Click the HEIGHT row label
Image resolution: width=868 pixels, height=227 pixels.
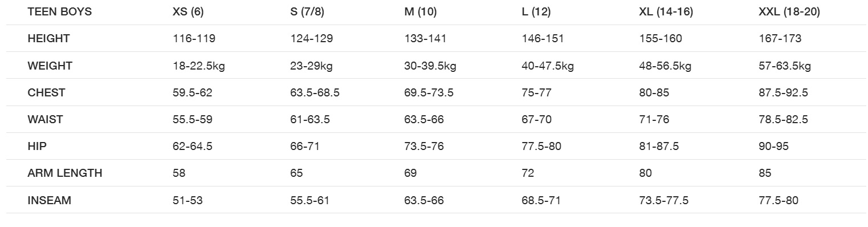coord(48,39)
